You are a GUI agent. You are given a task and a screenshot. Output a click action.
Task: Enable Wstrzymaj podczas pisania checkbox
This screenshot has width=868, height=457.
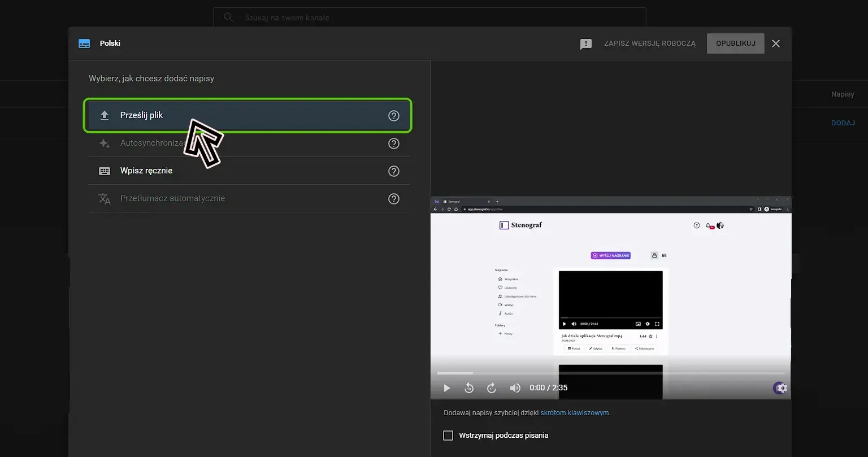[x=448, y=436]
